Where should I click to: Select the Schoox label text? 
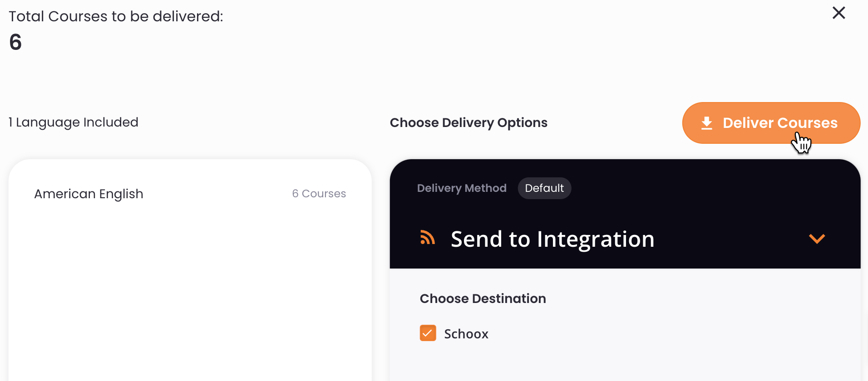pyautogui.click(x=466, y=334)
